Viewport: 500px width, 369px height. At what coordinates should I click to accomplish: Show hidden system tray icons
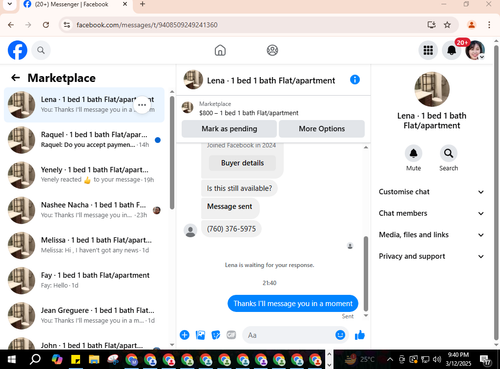click(389, 360)
